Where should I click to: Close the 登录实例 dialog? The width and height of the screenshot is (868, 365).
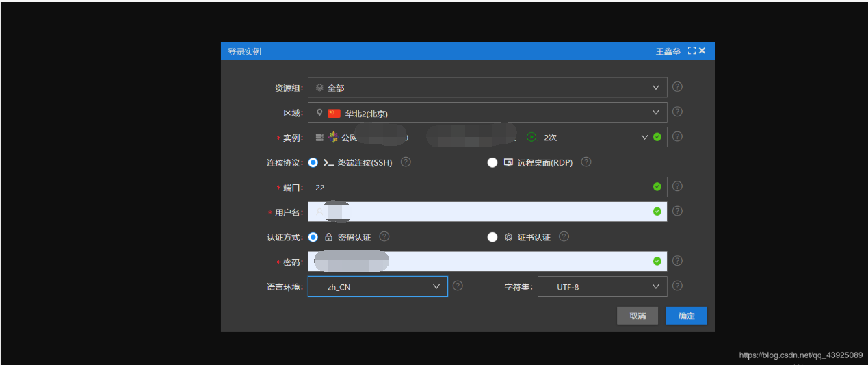click(x=702, y=51)
